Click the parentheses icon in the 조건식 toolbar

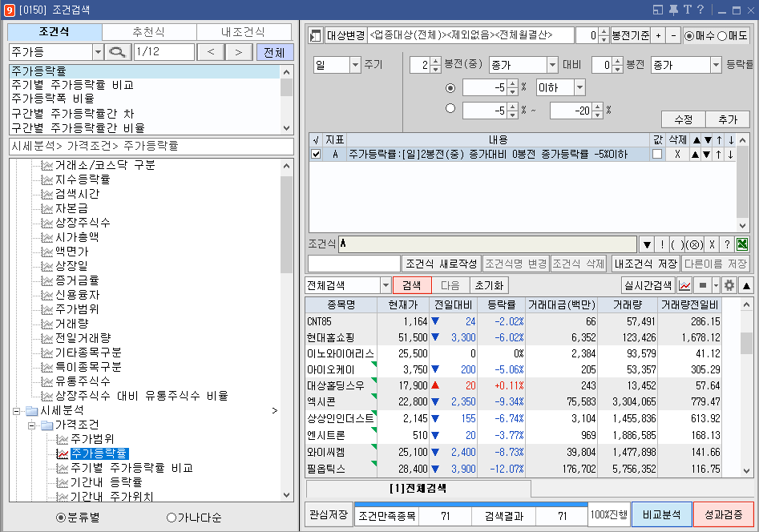[x=677, y=244]
